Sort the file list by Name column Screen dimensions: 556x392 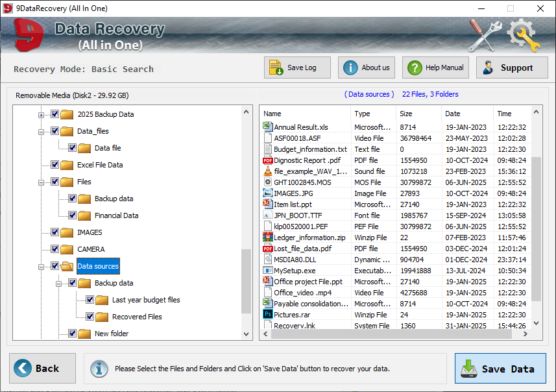tap(306, 114)
